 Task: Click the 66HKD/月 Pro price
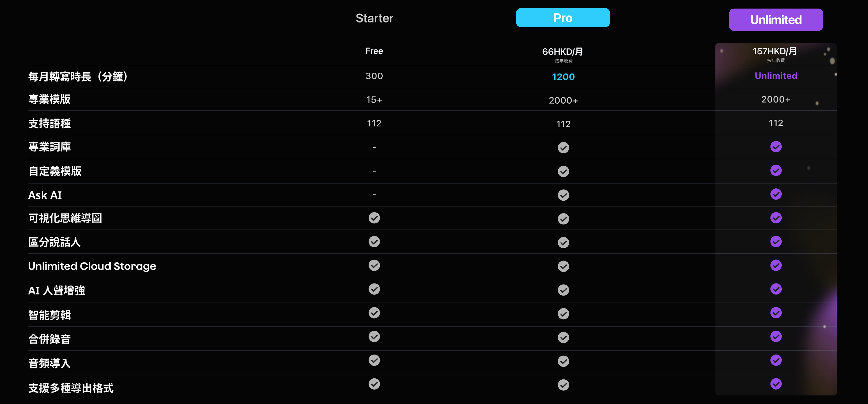[x=563, y=52]
